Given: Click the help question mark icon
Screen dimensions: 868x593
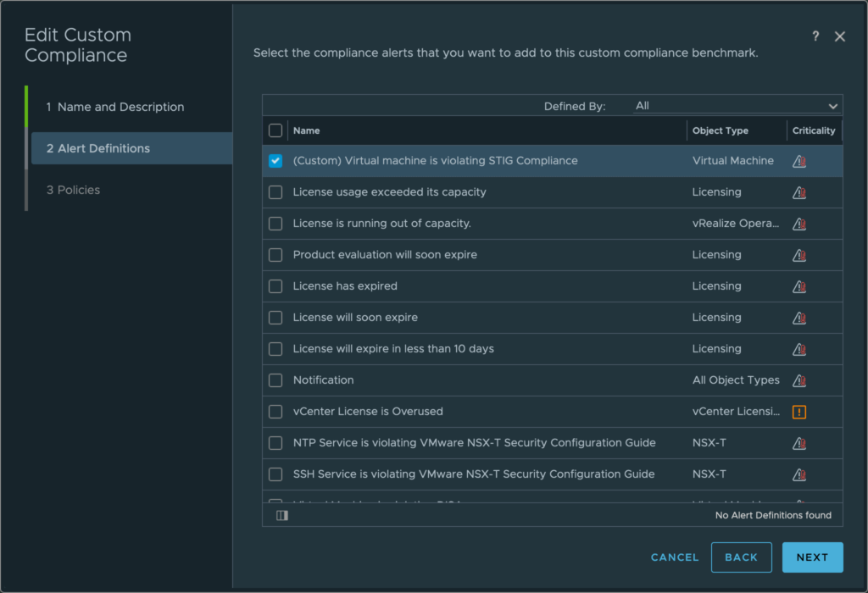Looking at the screenshot, I should pyautogui.click(x=815, y=36).
